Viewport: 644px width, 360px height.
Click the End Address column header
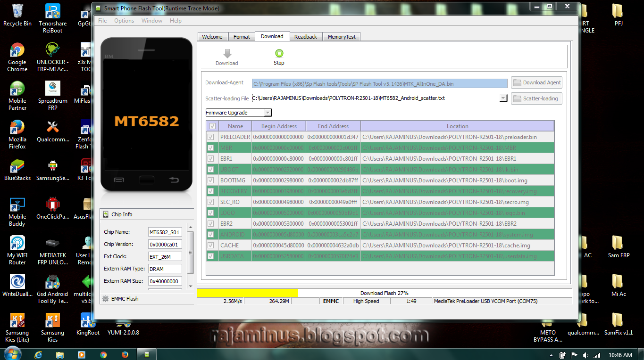[333, 126]
